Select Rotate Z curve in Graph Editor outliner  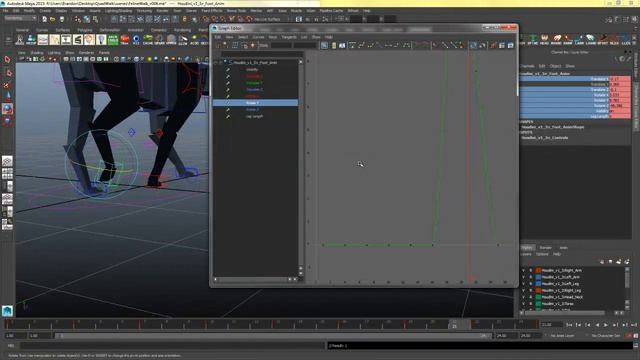point(252,109)
